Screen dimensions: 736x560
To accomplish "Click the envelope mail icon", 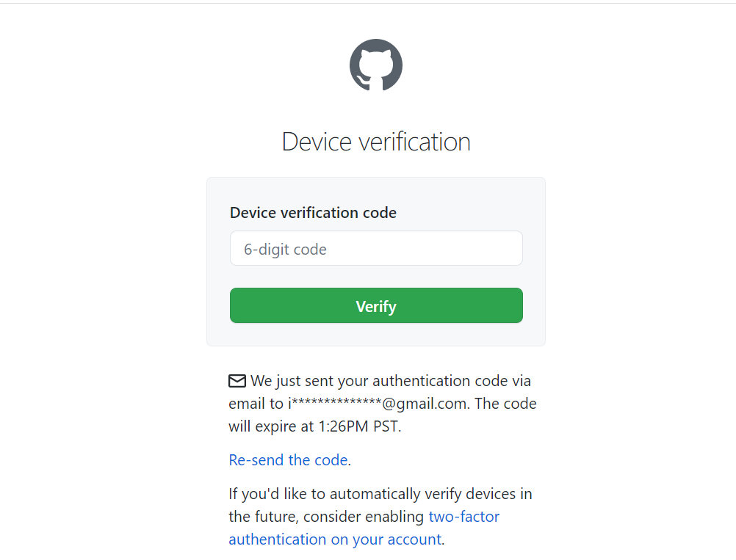I will (x=237, y=381).
